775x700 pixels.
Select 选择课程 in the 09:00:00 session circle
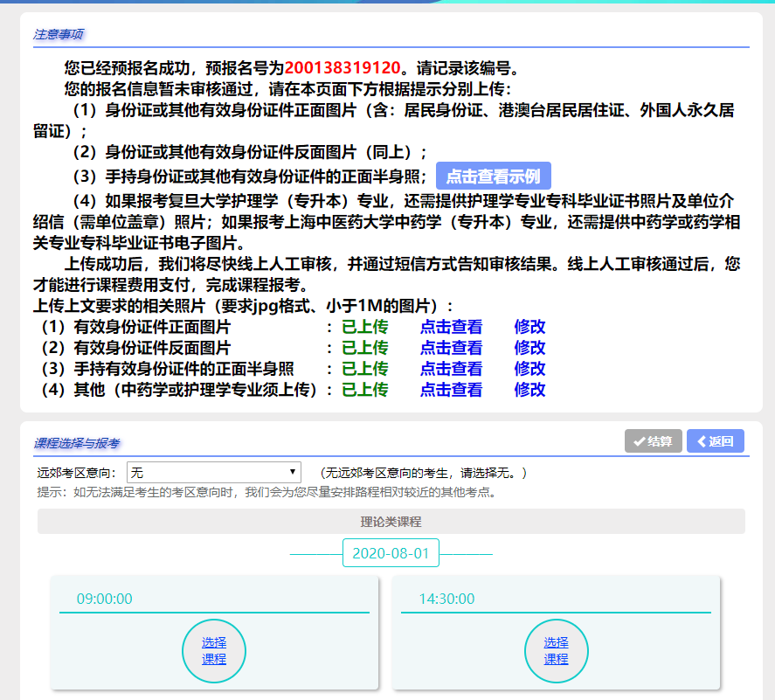coord(213,650)
